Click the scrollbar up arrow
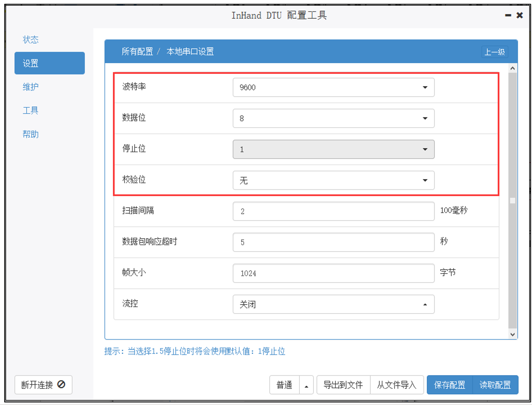Viewport: 532px width, 405px height. (513, 68)
